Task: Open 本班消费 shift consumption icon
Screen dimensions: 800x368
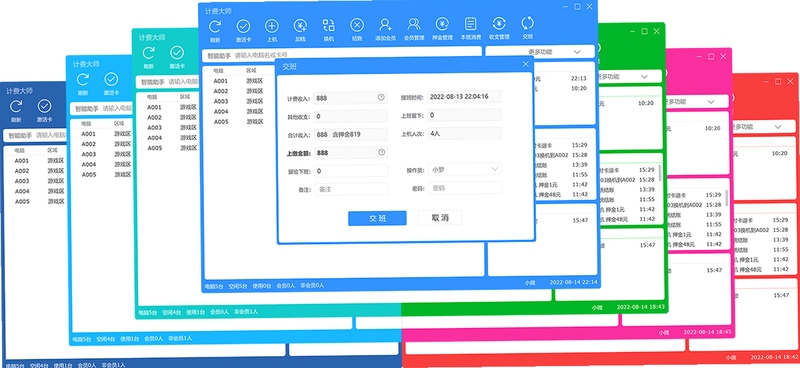Action: [470, 23]
